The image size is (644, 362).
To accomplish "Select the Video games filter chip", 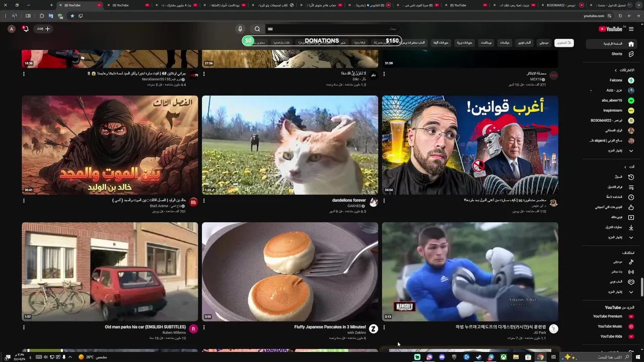I will [x=525, y=43].
